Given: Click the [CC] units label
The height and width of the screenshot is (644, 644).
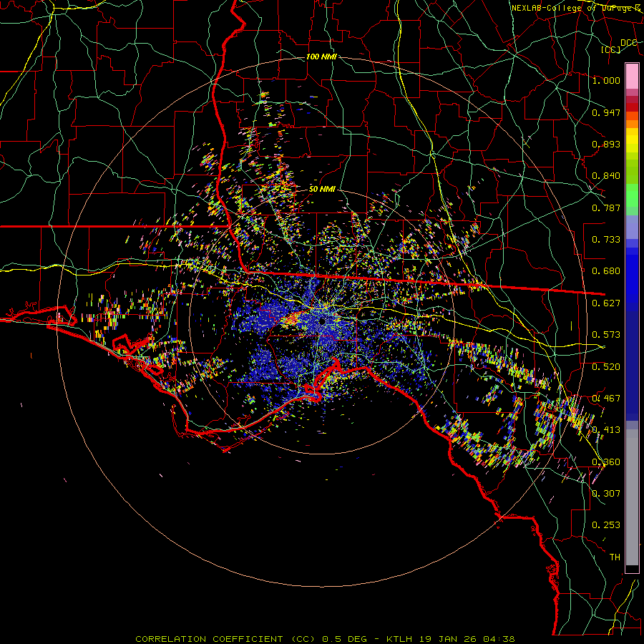Looking at the screenshot, I should pyautogui.click(x=611, y=49).
